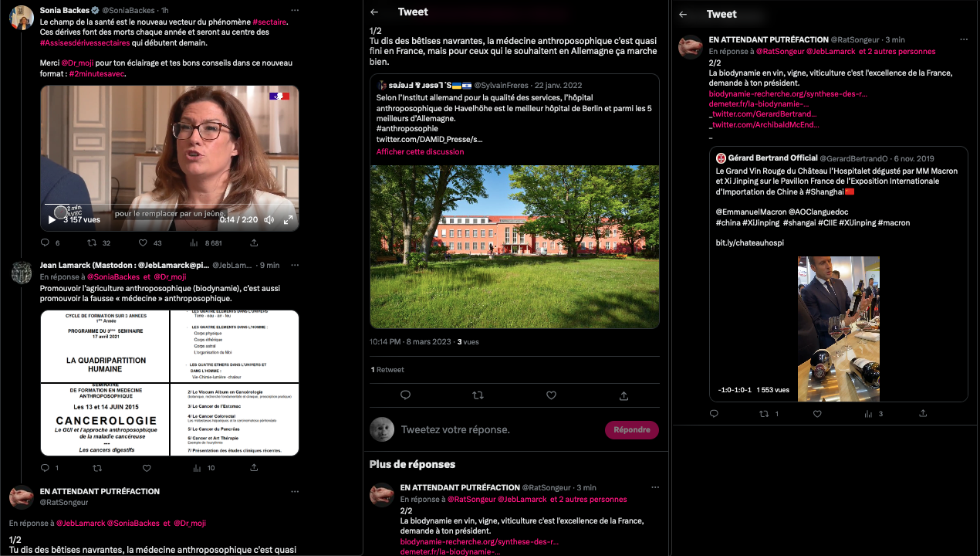Click the Répondre button
This screenshot has height=556, width=980.
(631, 429)
